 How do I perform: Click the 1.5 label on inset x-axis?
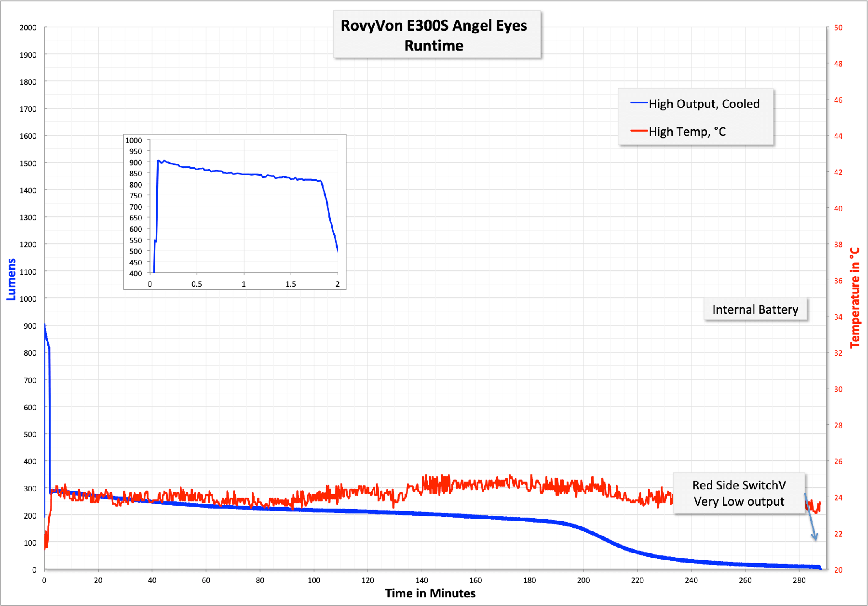coord(290,284)
